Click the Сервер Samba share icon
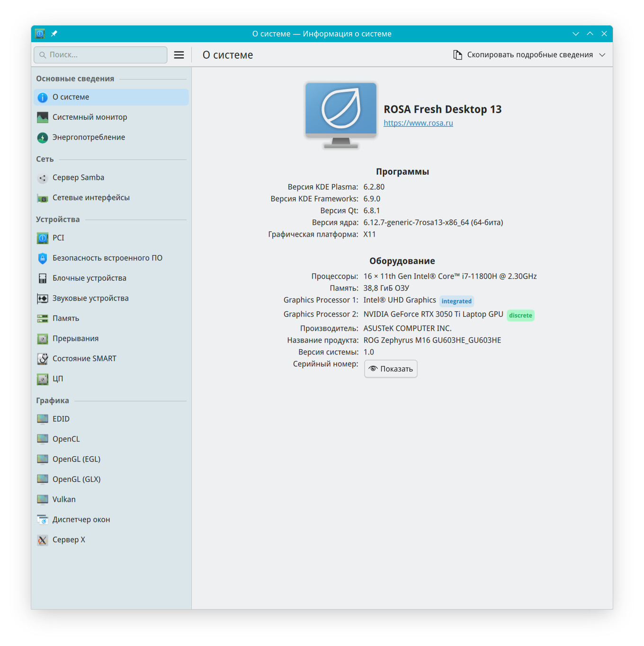The height and width of the screenshot is (646, 644). [43, 178]
